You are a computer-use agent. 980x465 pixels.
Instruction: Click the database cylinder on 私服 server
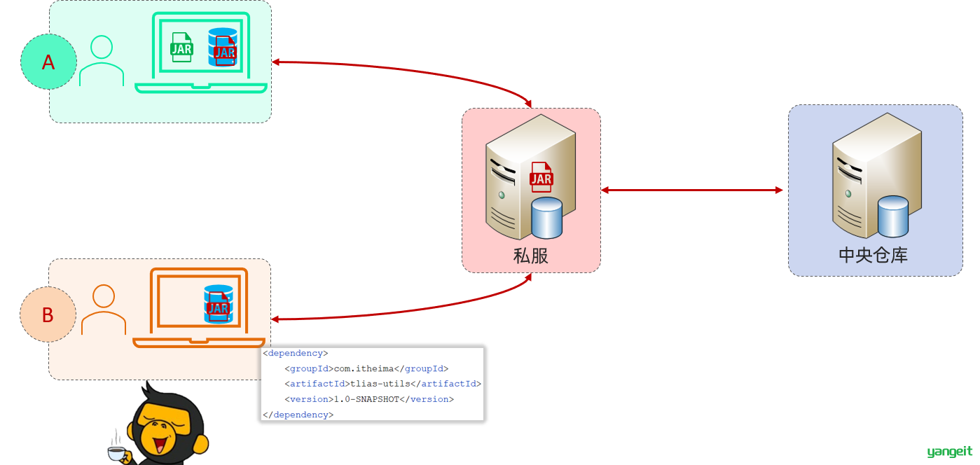click(547, 218)
